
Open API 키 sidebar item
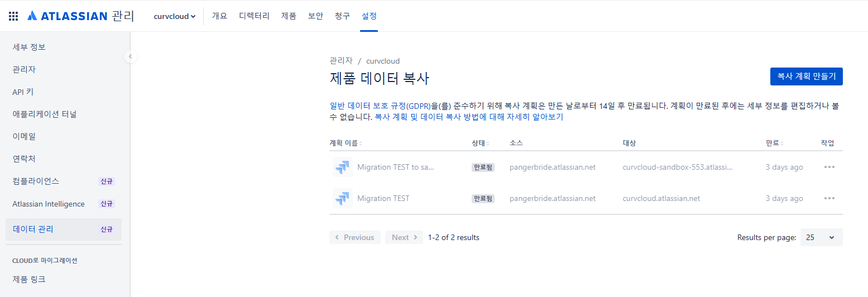point(64,92)
